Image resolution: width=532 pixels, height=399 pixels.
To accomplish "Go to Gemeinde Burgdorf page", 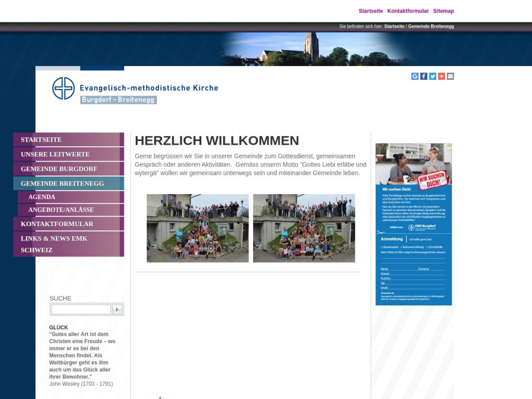I will click(59, 169).
